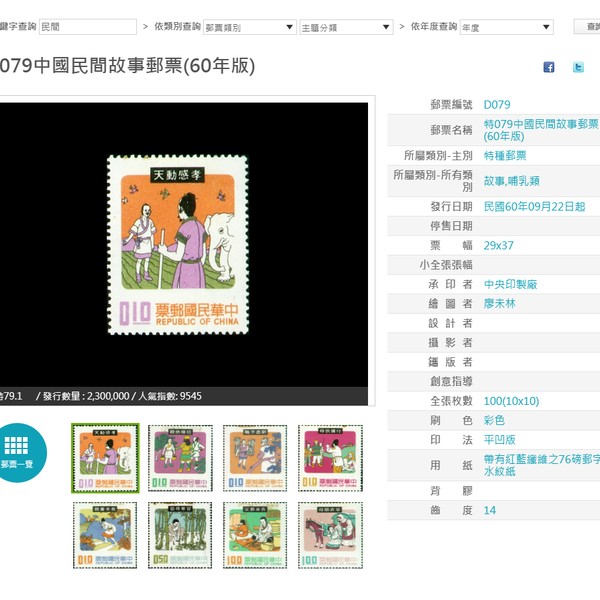Screen dimensions: 600x600
Task: Click the keyword search field containing 民間
Action: point(88,27)
